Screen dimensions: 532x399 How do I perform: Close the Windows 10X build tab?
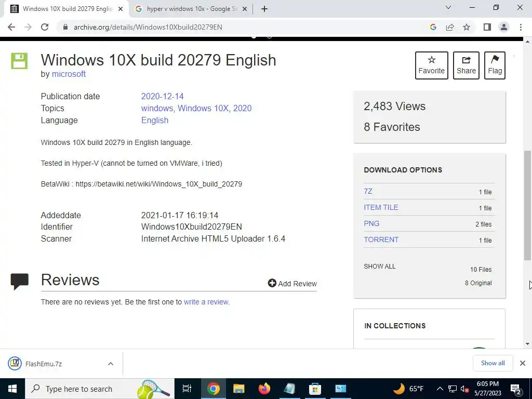pyautogui.click(x=121, y=9)
